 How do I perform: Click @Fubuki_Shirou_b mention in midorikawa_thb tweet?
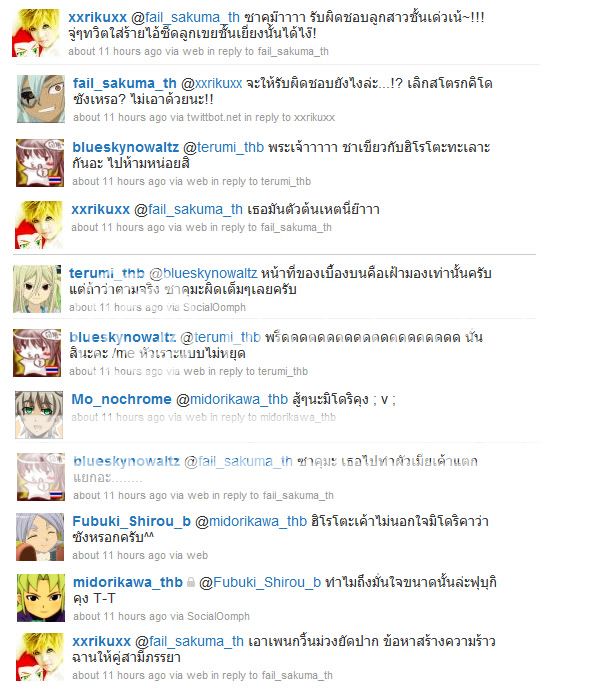tap(260, 582)
